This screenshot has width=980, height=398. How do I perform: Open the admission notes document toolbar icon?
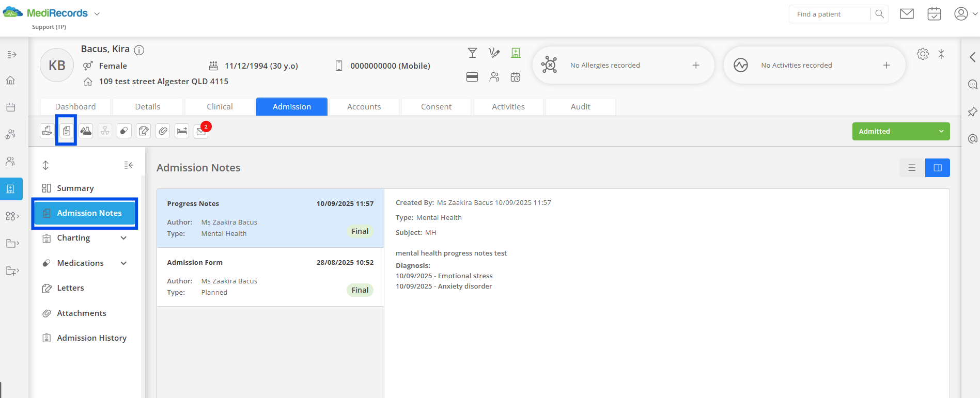click(67, 131)
